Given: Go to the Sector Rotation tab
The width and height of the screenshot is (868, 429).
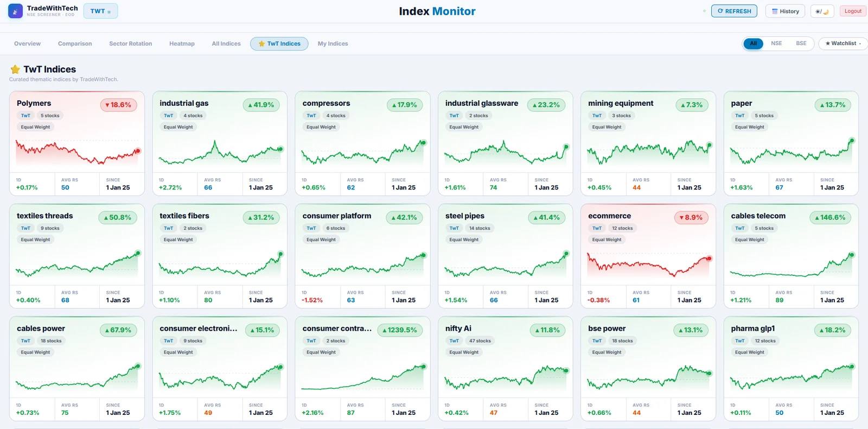Looking at the screenshot, I should [130, 43].
